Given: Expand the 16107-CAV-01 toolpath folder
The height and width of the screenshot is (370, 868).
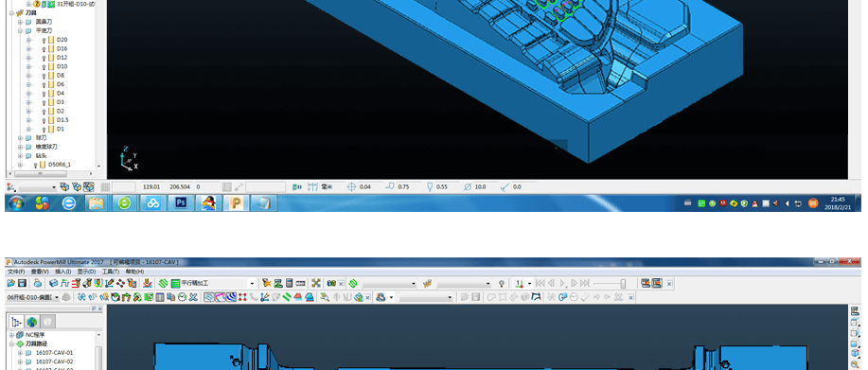Looking at the screenshot, I should (21, 353).
